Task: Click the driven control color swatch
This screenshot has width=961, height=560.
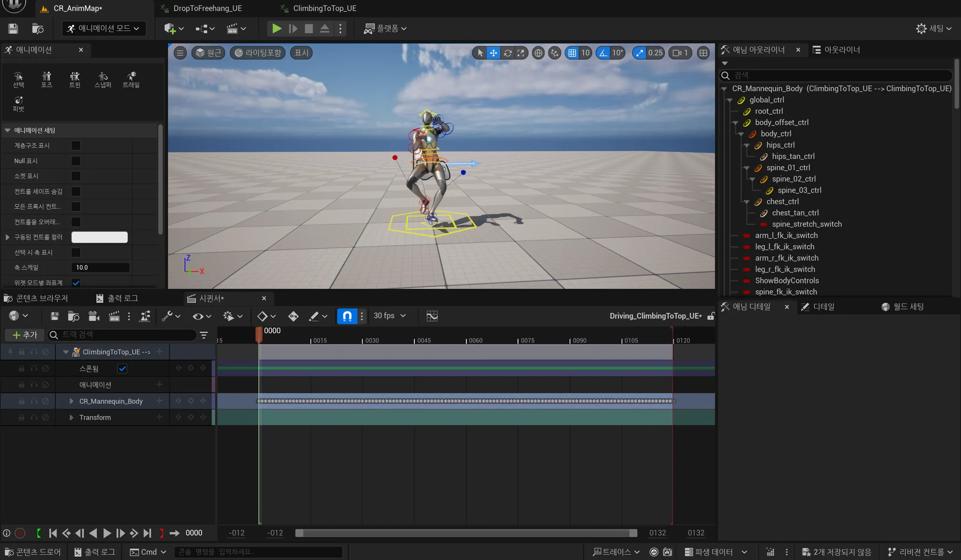Action: point(99,237)
